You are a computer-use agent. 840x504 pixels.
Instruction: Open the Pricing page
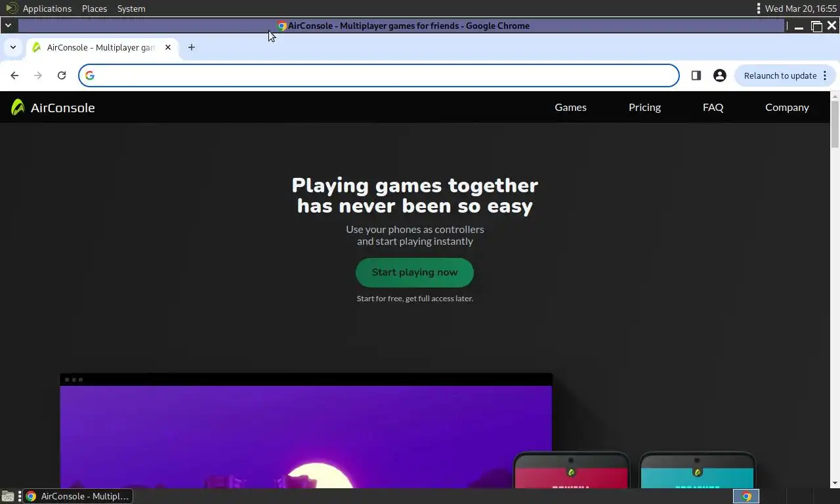pos(644,107)
